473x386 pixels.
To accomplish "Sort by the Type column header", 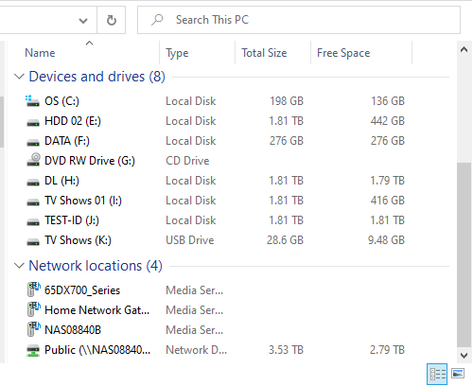I will tap(177, 53).
